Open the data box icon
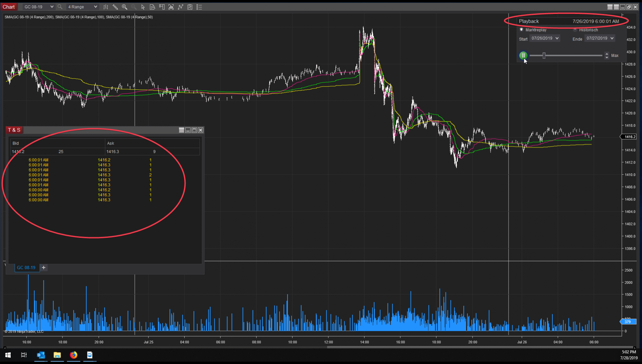This screenshot has width=642, height=364. pos(152,7)
